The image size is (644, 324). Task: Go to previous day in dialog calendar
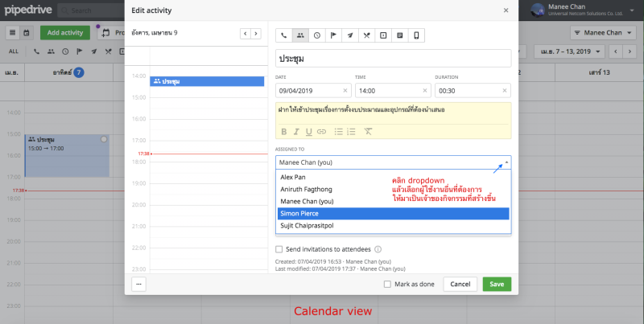click(x=246, y=34)
